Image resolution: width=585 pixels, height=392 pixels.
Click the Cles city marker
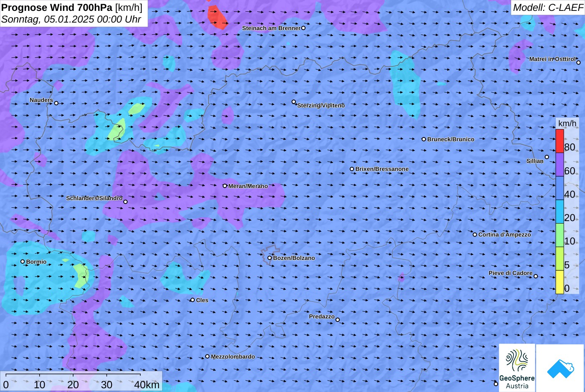pyautogui.click(x=193, y=300)
